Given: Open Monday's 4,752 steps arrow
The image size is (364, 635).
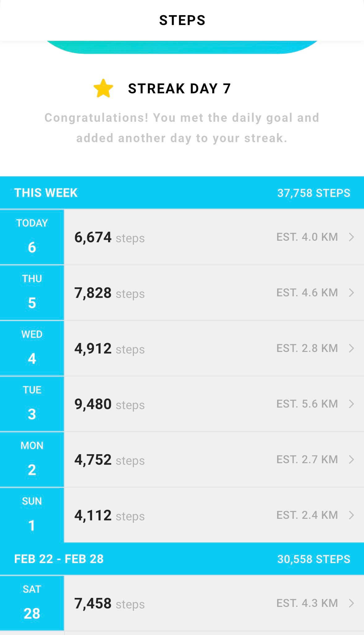Looking at the screenshot, I should point(351,459).
